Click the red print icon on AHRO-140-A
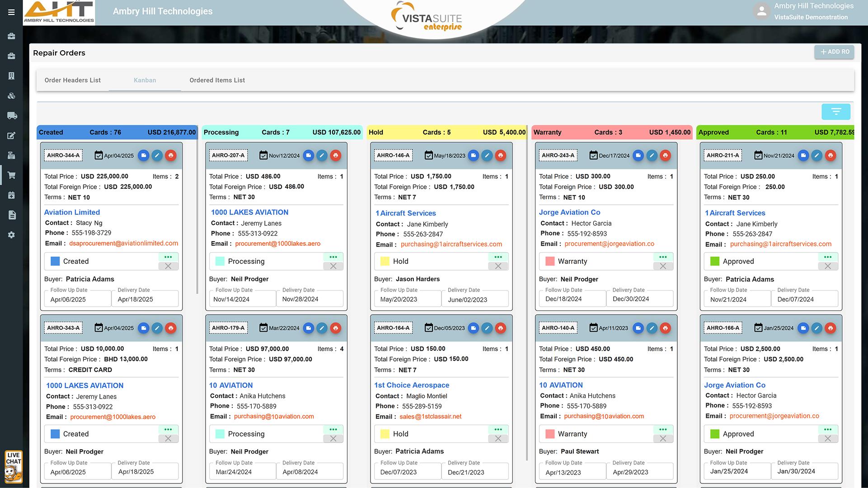Viewport: 868px width, 488px height. (x=665, y=328)
